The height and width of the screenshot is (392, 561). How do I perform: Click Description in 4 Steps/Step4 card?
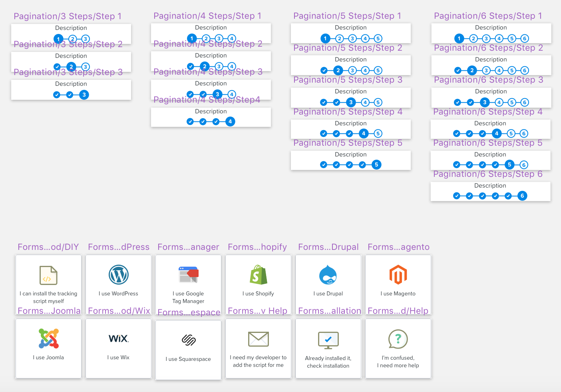211,111
